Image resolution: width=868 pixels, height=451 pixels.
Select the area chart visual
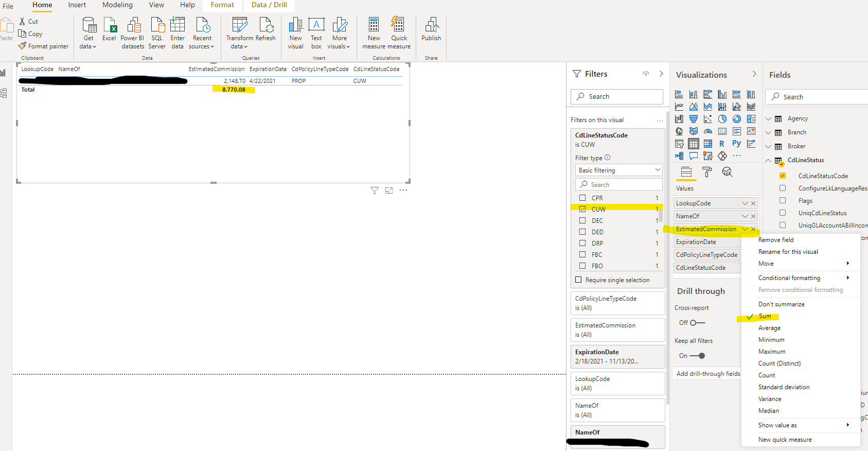pyautogui.click(x=694, y=107)
